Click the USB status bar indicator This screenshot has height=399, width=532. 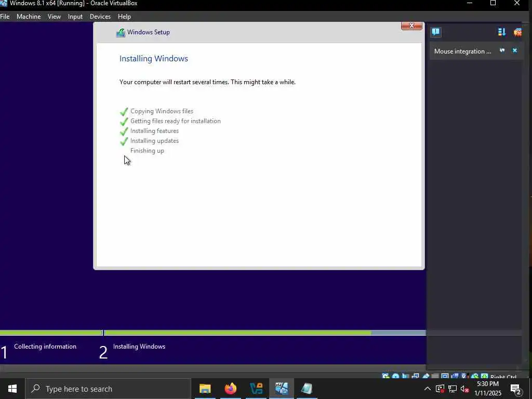click(425, 376)
